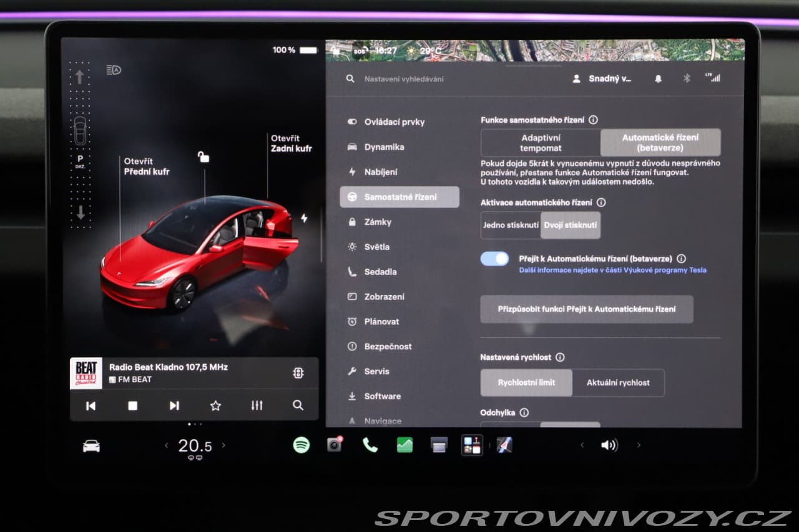Tap the Radio Beat station logo
The width and height of the screenshot is (799, 532).
pos(86,373)
